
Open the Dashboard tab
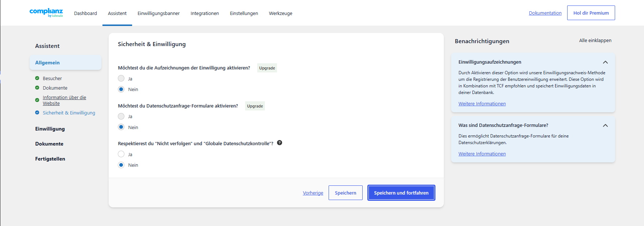pyautogui.click(x=86, y=13)
